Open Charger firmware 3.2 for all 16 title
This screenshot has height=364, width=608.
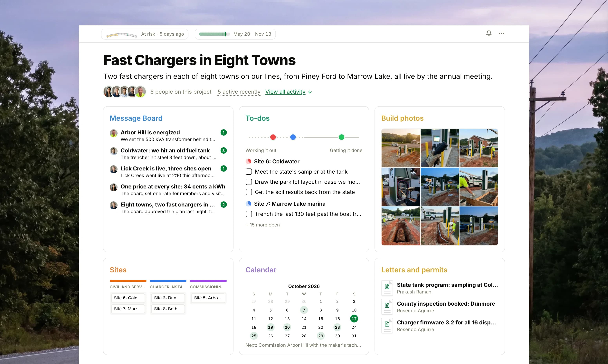click(x=446, y=322)
